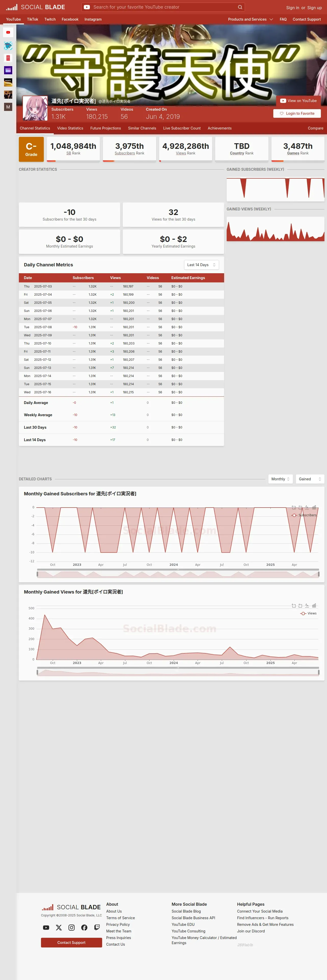Open Social Blade's YouTube from footer icon
Screen dimensions: 327x980
[46, 928]
